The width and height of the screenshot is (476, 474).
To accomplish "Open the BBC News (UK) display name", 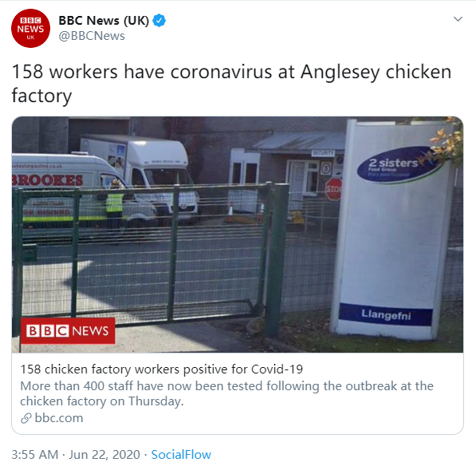I will tap(104, 21).
